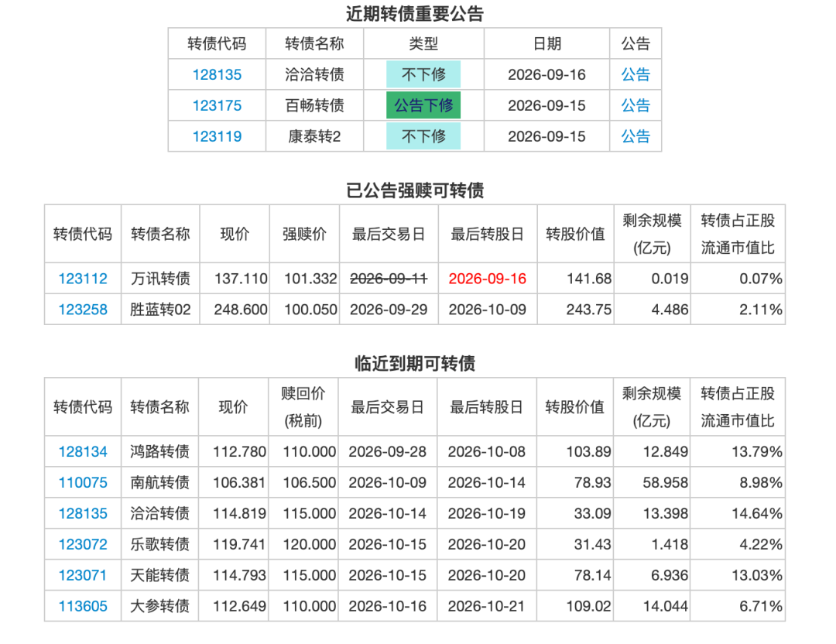Open bond code 110075 南航转债

83,483
